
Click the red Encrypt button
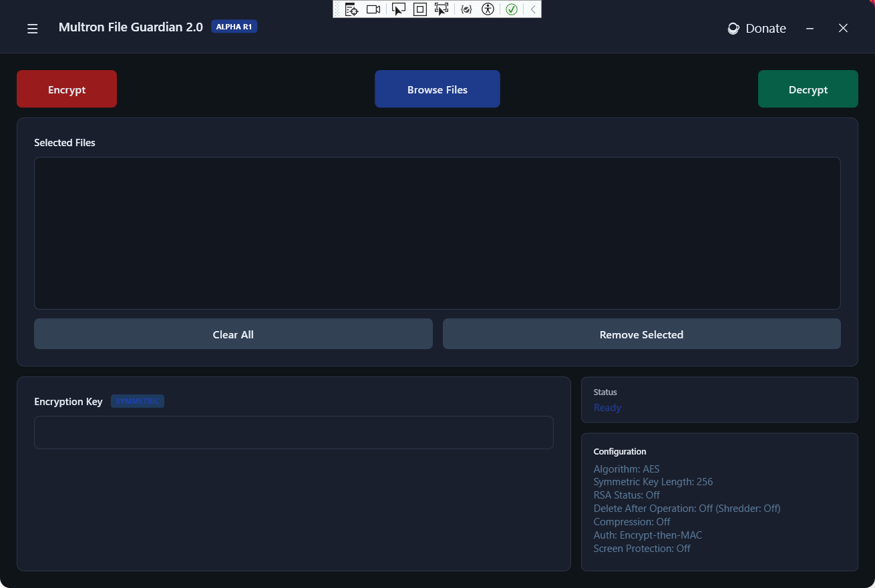(x=67, y=89)
